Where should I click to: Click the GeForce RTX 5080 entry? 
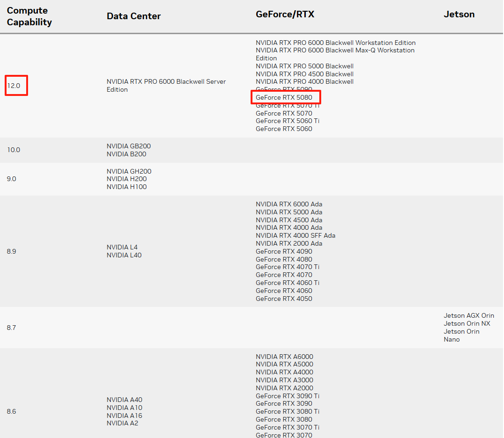click(284, 97)
